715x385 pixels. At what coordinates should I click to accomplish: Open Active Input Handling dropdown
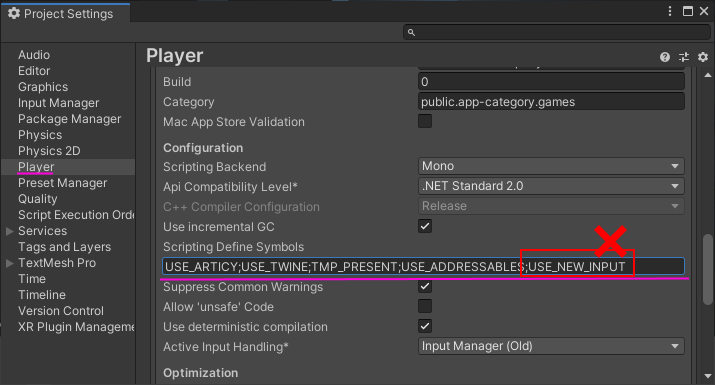[551, 346]
